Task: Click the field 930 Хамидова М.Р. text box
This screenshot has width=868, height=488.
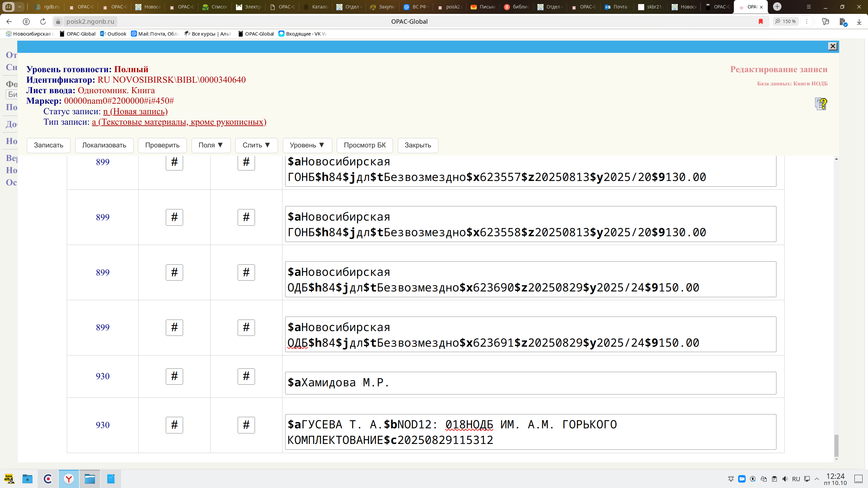Action: tap(530, 383)
